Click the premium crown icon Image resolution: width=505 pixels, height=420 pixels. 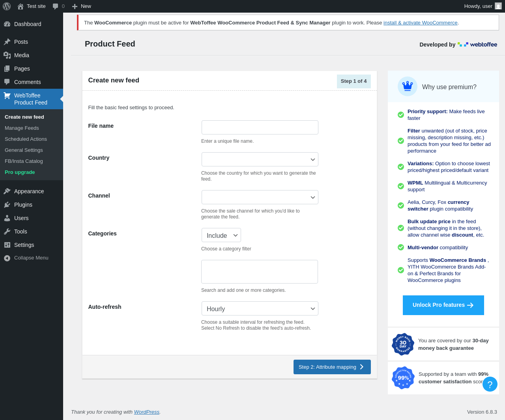[x=408, y=86]
